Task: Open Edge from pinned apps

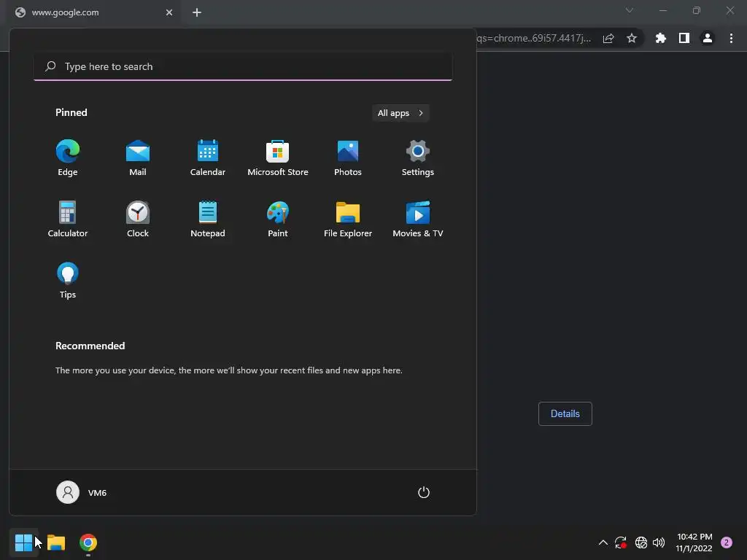Action: tap(68, 158)
